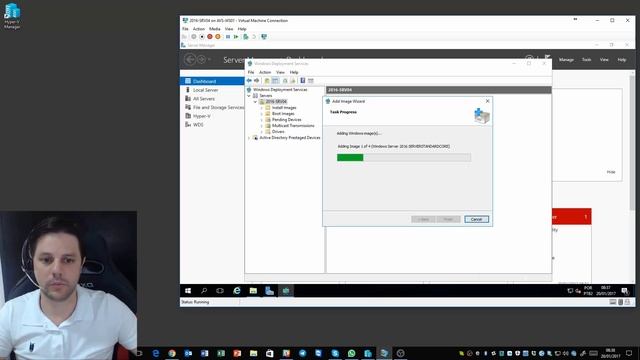Screen dimensions: 640x360
Task: Click the Turn Off VM icon
Action: pyautogui.click(x=202, y=37)
